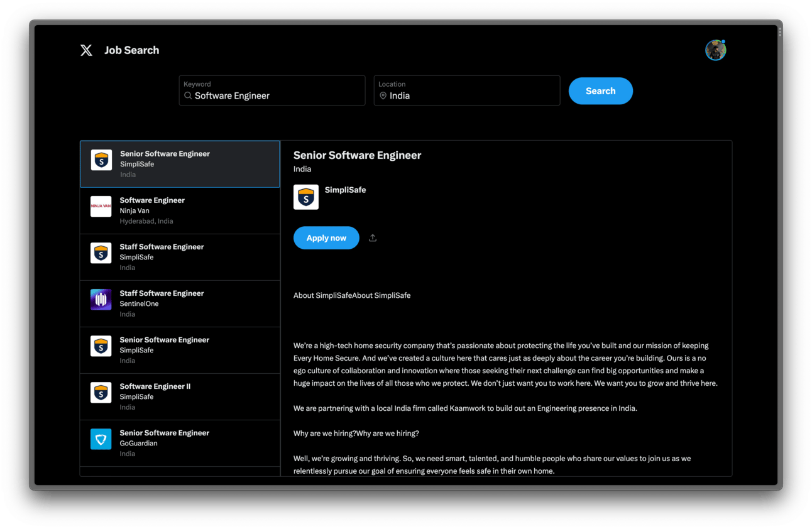Click the sentence mentioning Kaamwork
The width and height of the screenshot is (812, 529).
(x=465, y=408)
